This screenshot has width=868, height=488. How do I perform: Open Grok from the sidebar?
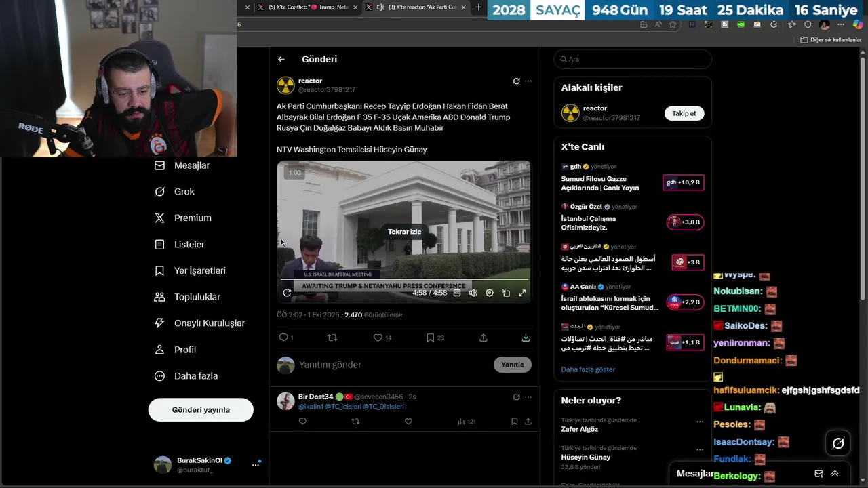(174, 192)
